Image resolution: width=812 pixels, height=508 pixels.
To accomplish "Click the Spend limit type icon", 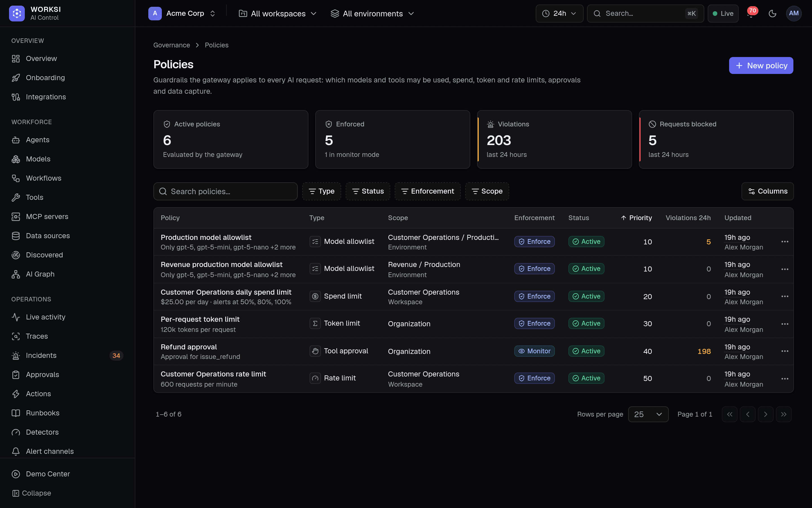I will click(x=315, y=296).
